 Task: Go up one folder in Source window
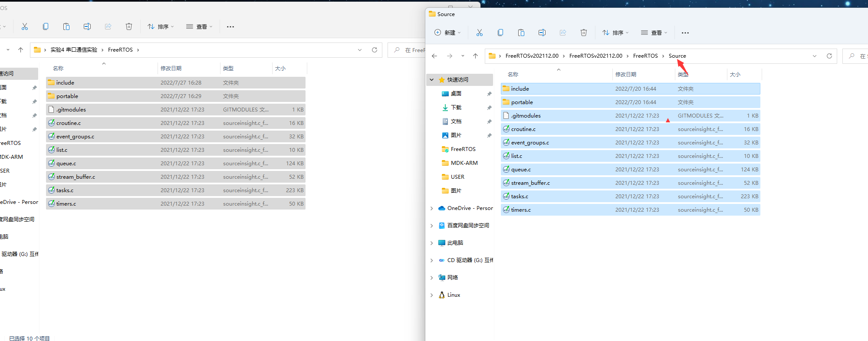coord(475,56)
